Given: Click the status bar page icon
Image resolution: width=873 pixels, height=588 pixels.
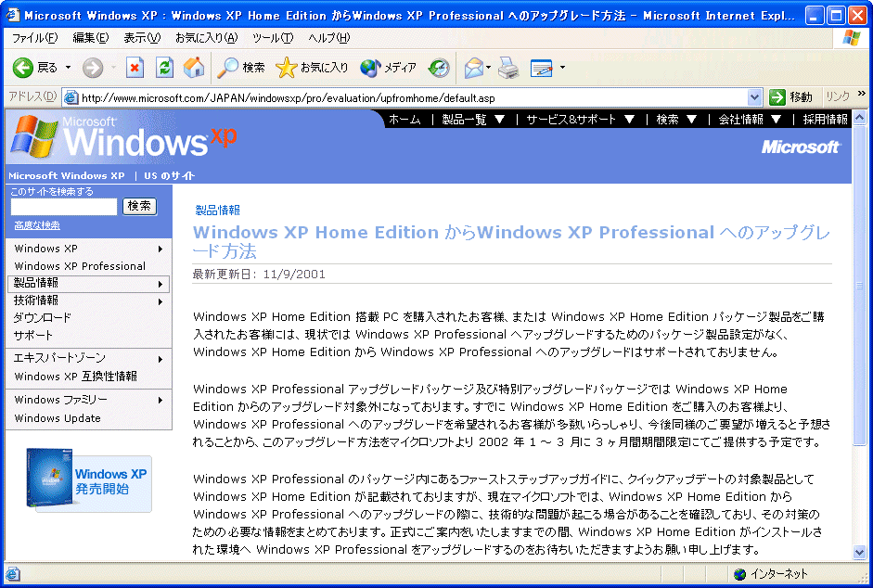Looking at the screenshot, I should pyautogui.click(x=12, y=574).
